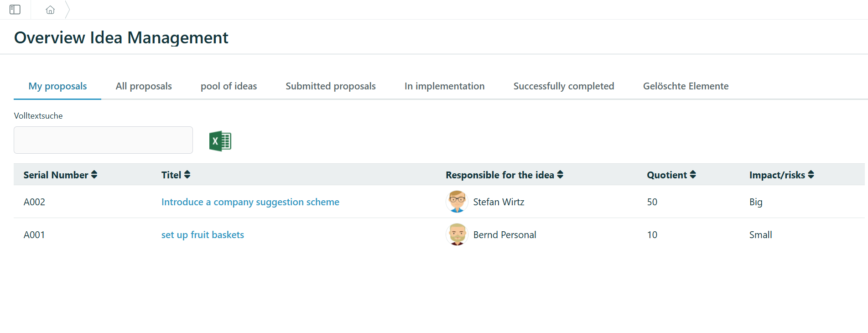The image size is (868, 333).
Task: Open the In implementation tab
Action: [444, 86]
